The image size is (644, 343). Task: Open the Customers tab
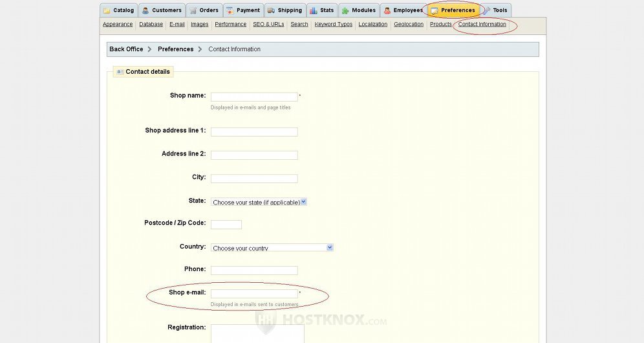tap(162, 10)
